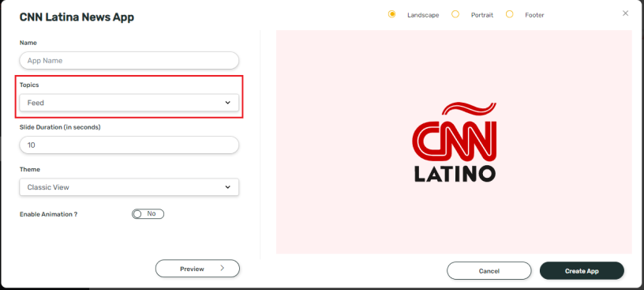Image resolution: width=644 pixels, height=290 pixels.
Task: Click the Cancel button
Action: 489,271
